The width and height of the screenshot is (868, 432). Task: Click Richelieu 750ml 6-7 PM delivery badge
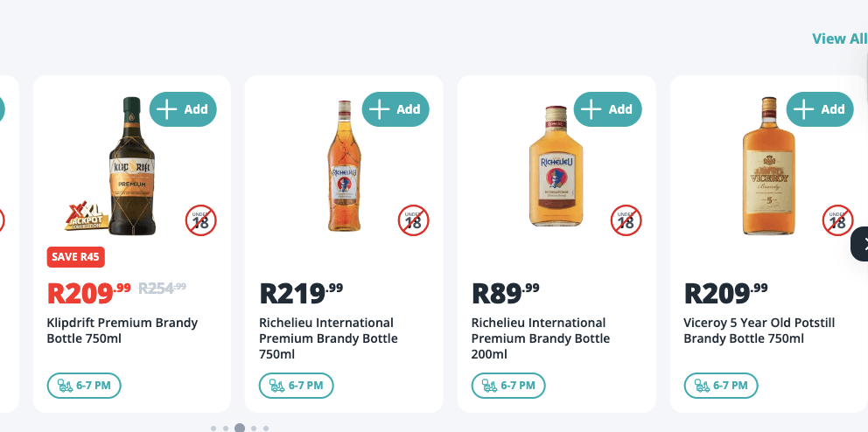point(297,385)
